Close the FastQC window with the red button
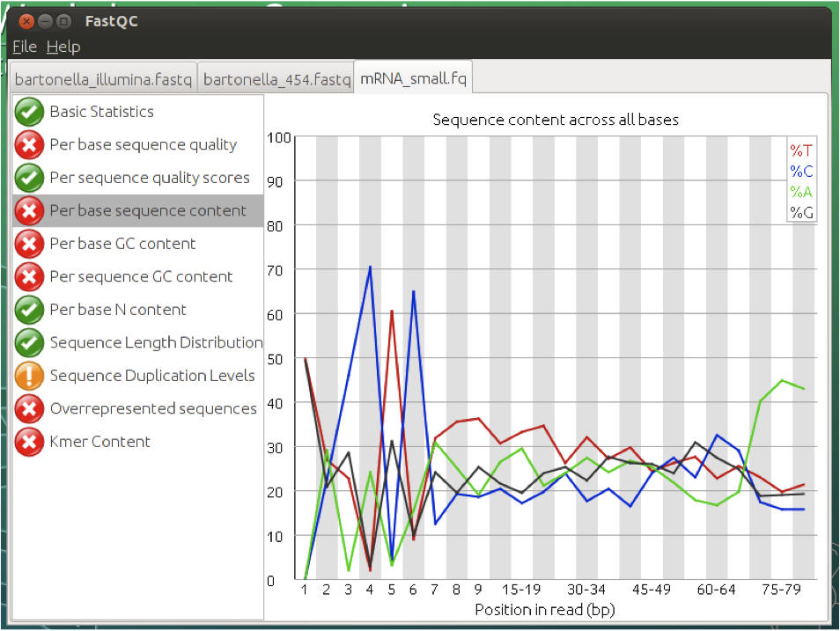The image size is (840, 631). coord(26,21)
